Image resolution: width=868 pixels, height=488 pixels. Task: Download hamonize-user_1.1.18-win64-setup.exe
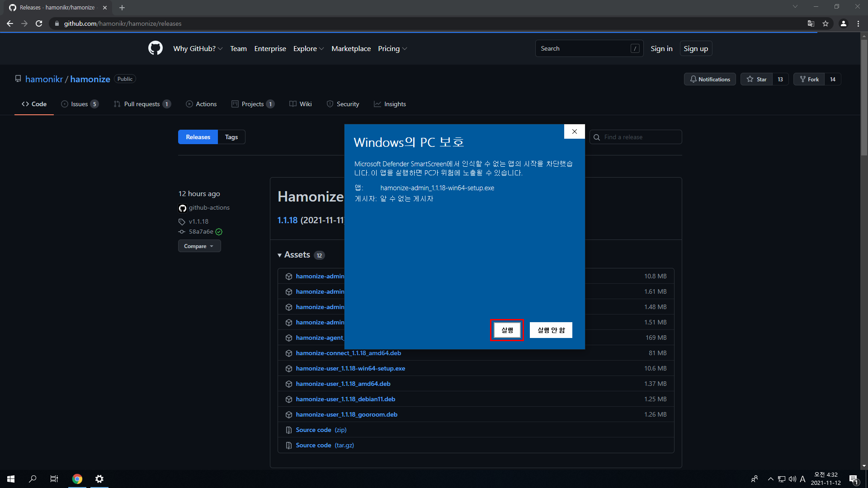(350, 369)
